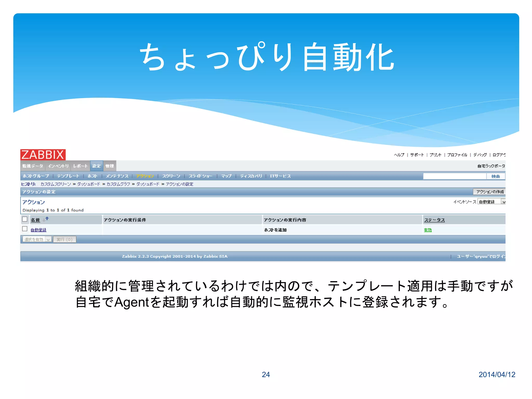
Task: Check the 自動登録 row checkbox
Action: tap(25, 229)
